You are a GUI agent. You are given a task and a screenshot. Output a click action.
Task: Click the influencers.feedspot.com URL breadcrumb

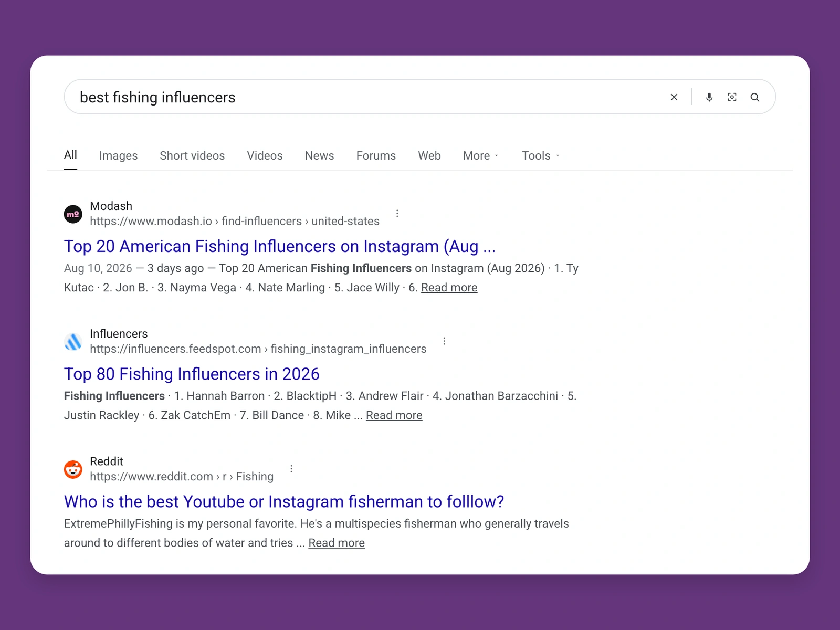pyautogui.click(x=258, y=349)
